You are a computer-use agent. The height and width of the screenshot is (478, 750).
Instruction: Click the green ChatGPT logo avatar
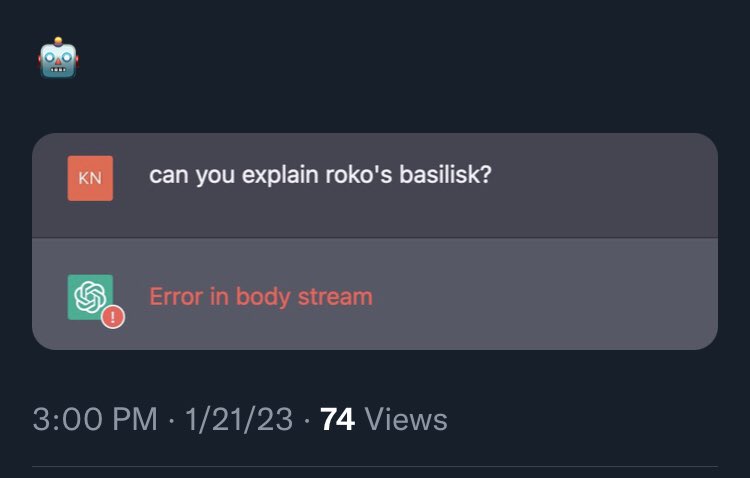[x=90, y=297]
